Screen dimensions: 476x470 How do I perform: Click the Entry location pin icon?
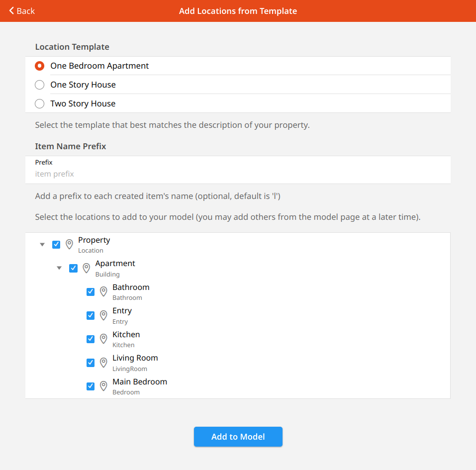[x=103, y=315]
